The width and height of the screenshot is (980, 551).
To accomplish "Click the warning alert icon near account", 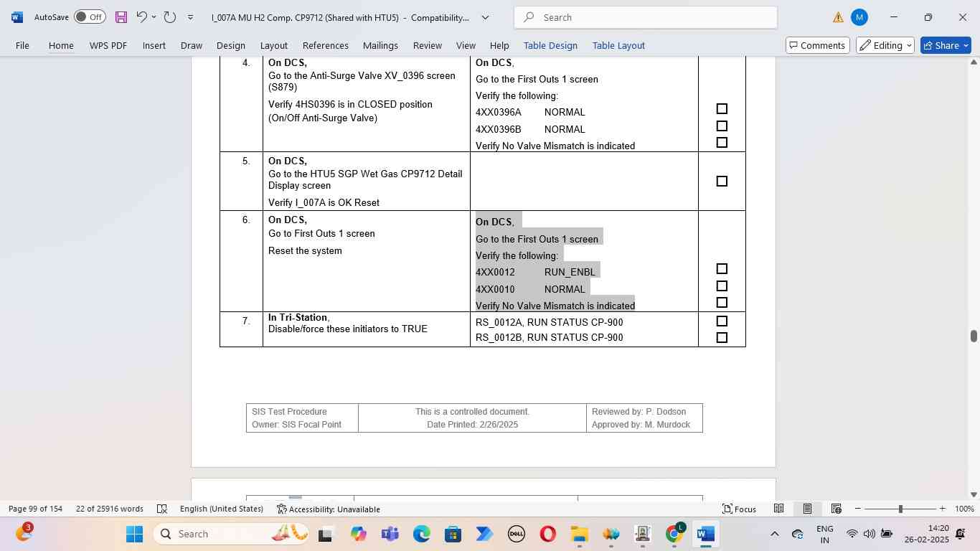I will [838, 17].
